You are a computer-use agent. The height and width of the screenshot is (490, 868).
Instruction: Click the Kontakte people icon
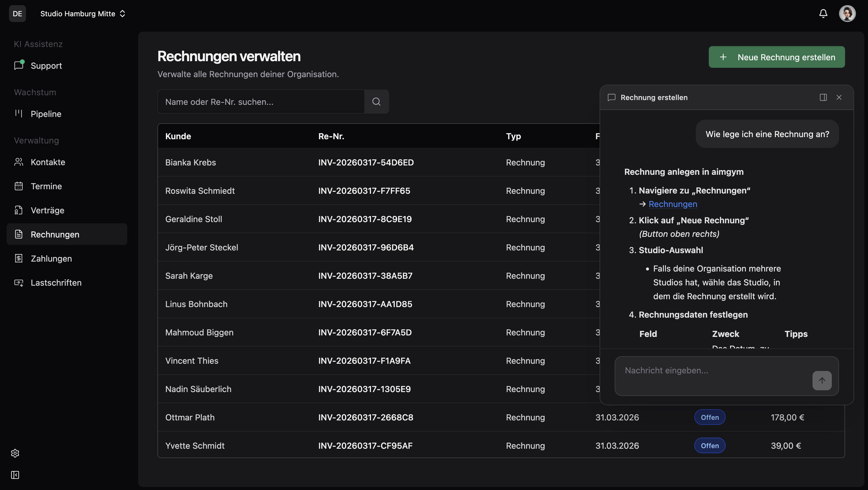pyautogui.click(x=19, y=162)
